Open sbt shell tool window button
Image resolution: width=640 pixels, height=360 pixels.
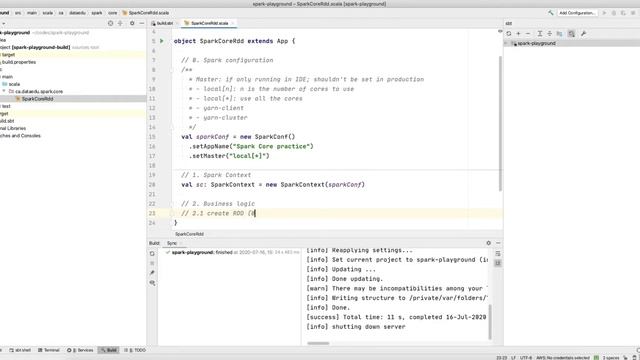pyautogui.click(x=20, y=350)
